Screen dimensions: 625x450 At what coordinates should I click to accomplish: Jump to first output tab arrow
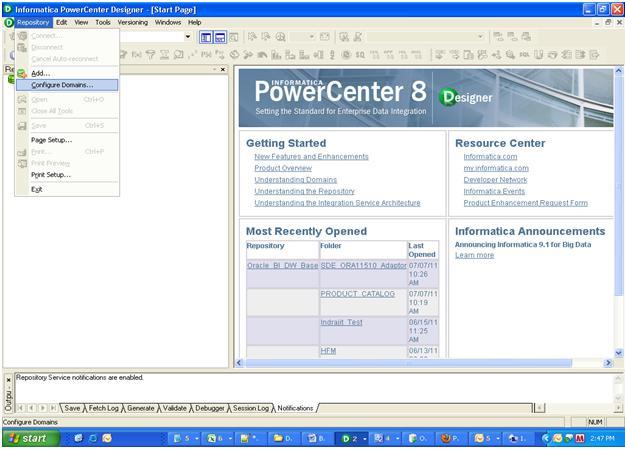point(21,408)
